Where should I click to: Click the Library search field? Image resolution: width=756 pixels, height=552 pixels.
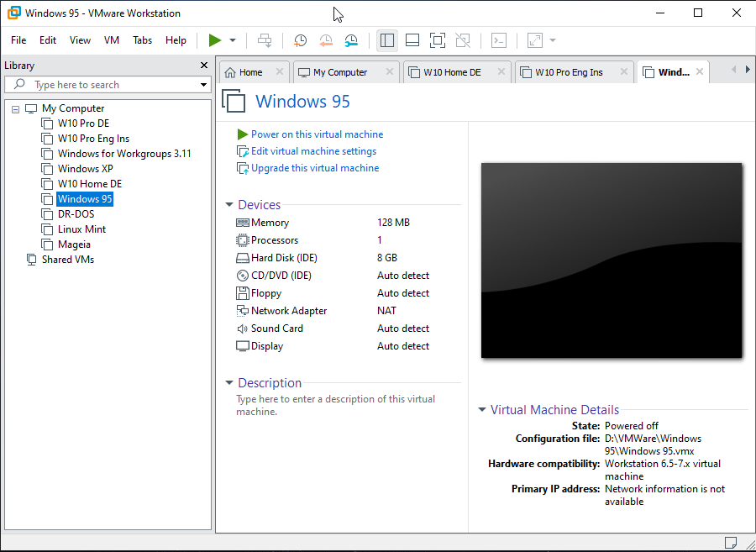(108, 85)
